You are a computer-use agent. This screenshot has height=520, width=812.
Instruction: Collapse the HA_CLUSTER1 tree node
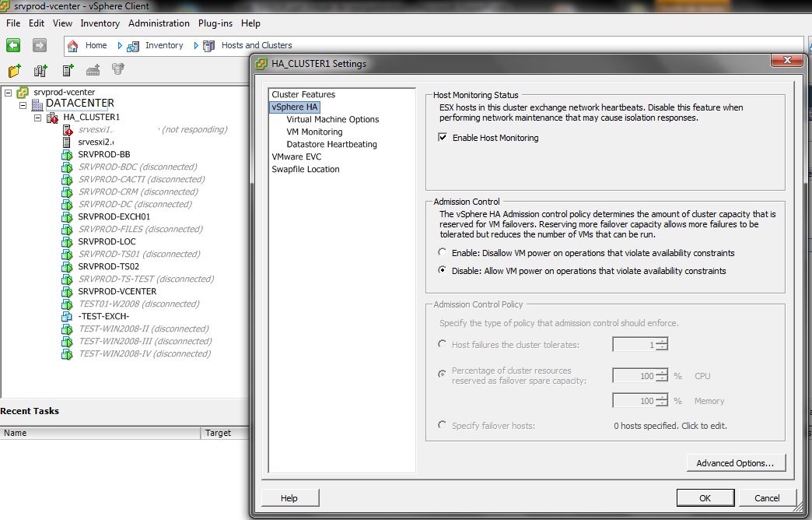tap(38, 118)
